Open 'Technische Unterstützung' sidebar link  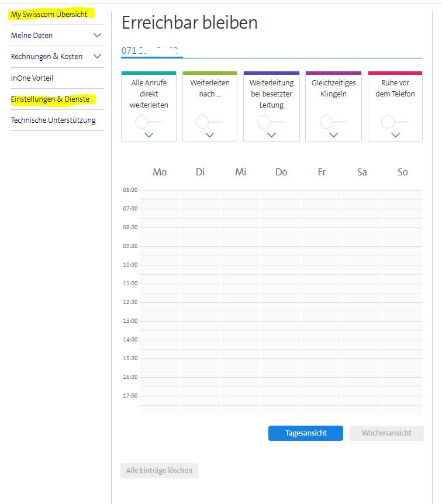coord(53,120)
